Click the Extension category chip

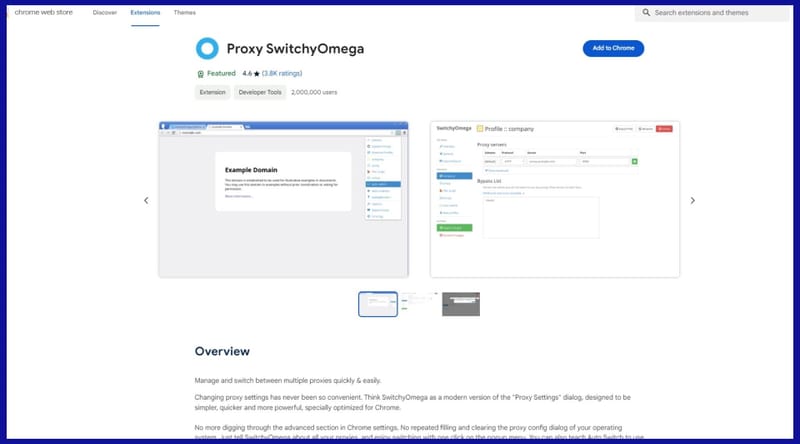(210, 92)
